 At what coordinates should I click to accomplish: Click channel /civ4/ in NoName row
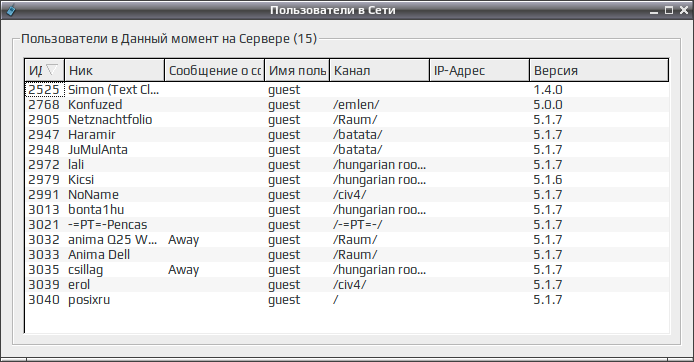click(350, 195)
